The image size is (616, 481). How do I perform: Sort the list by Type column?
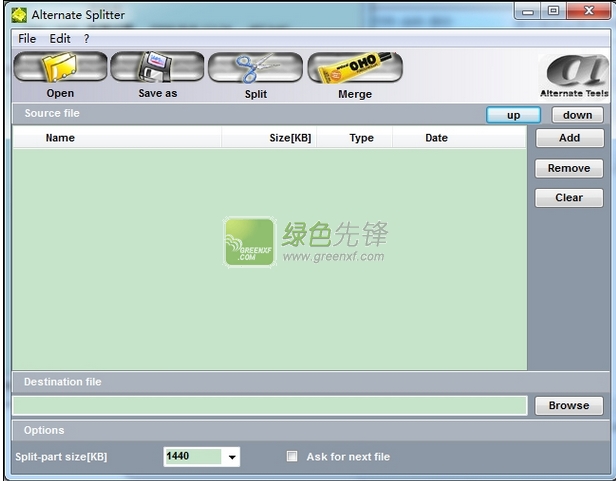coord(354,138)
